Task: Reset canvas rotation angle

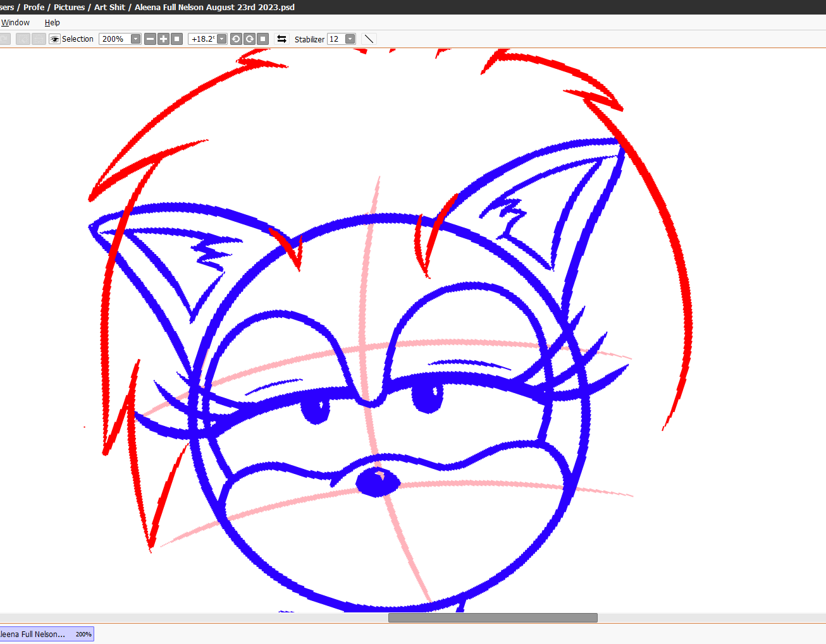Action: pyautogui.click(x=263, y=39)
